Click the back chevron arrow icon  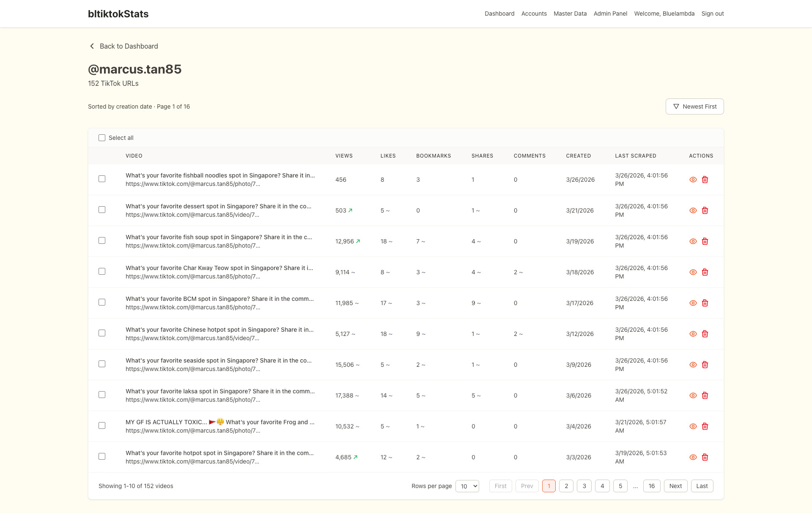coord(92,46)
